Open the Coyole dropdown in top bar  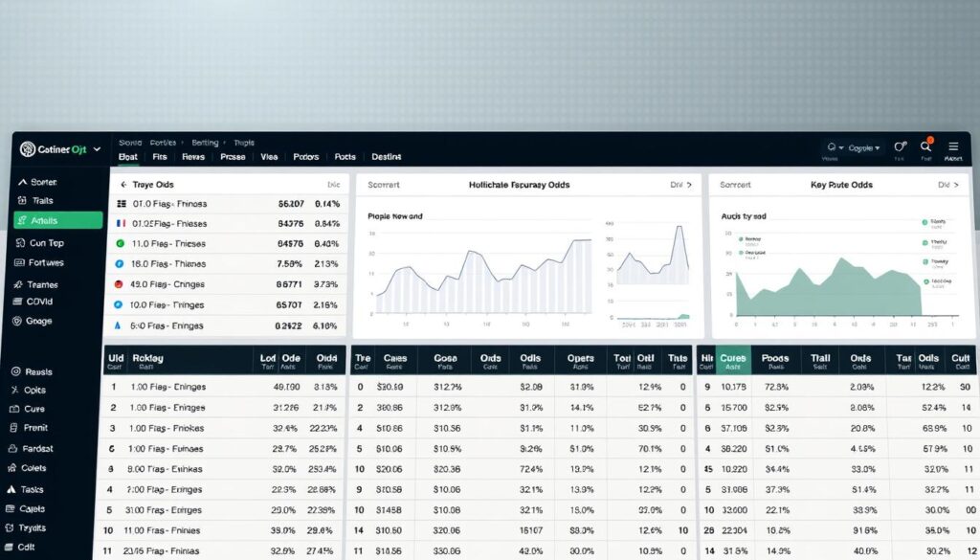(864, 148)
